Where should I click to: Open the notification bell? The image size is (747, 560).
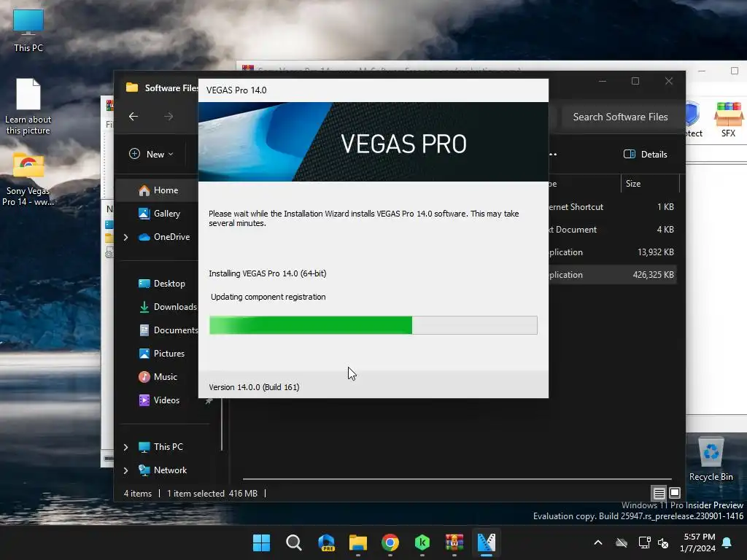click(727, 542)
